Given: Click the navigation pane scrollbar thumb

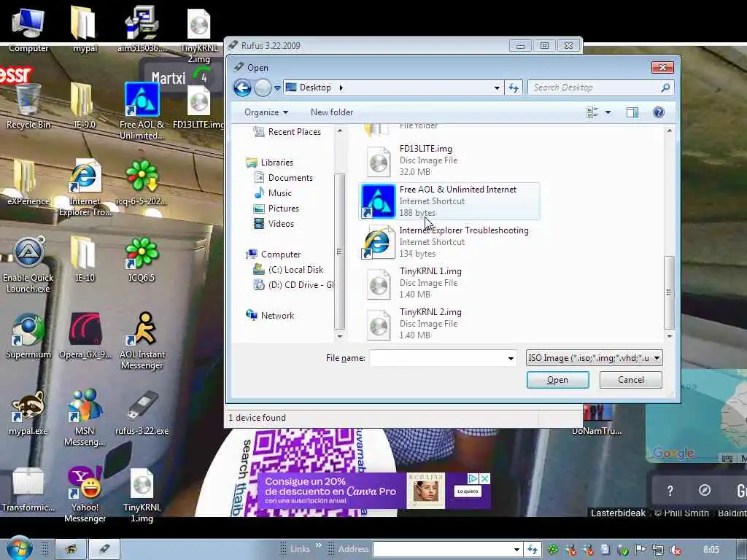Looking at the screenshot, I should click(339, 252).
